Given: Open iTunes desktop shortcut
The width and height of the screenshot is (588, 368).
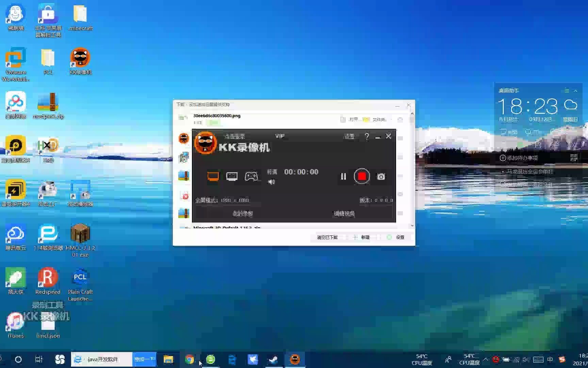Looking at the screenshot, I should 16,325.
